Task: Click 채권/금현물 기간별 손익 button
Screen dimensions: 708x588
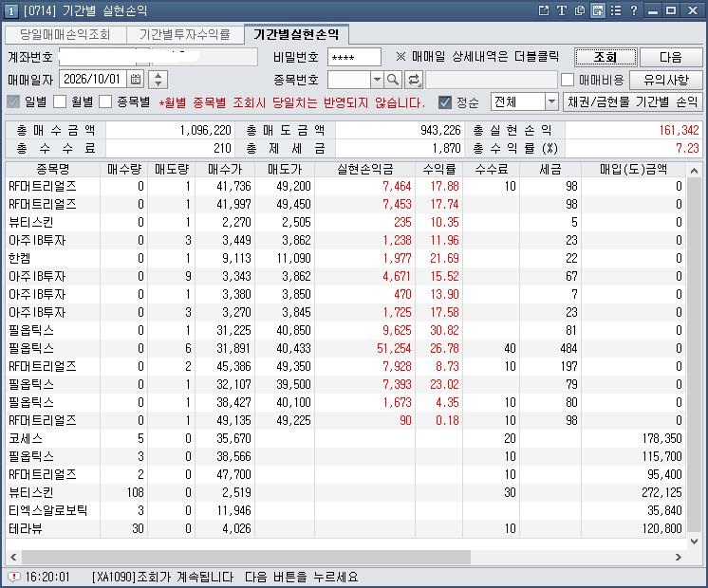Action: (633, 102)
